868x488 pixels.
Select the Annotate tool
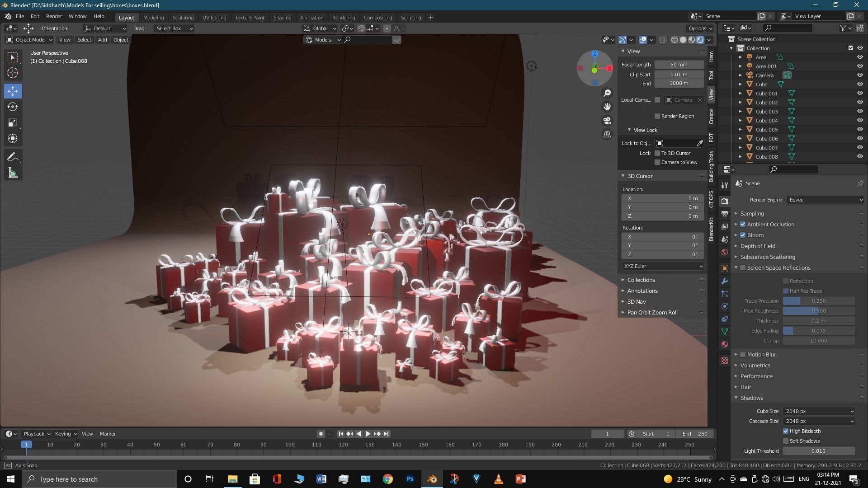[x=13, y=157]
